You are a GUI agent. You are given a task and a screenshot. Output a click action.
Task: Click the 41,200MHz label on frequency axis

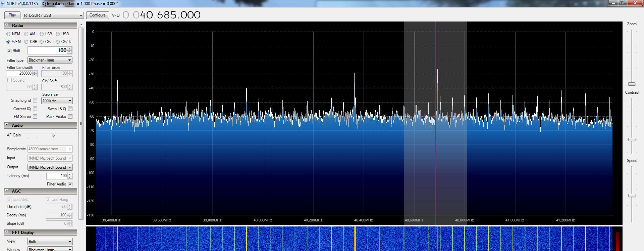[565, 220]
